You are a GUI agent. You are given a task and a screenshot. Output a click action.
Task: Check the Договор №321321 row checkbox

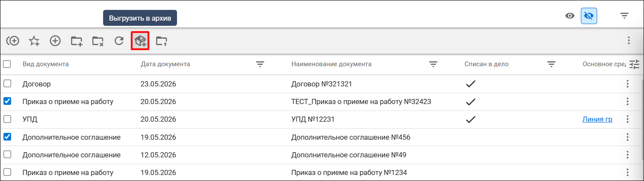coord(7,84)
